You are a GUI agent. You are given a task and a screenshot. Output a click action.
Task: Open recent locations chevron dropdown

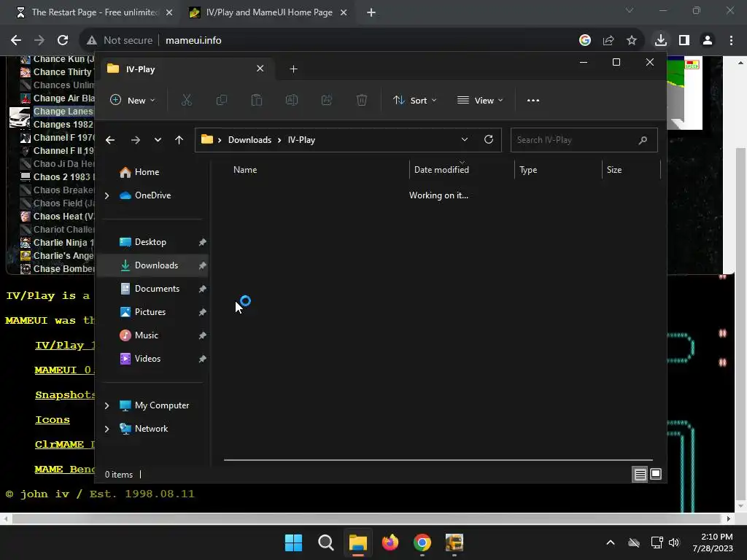point(158,140)
